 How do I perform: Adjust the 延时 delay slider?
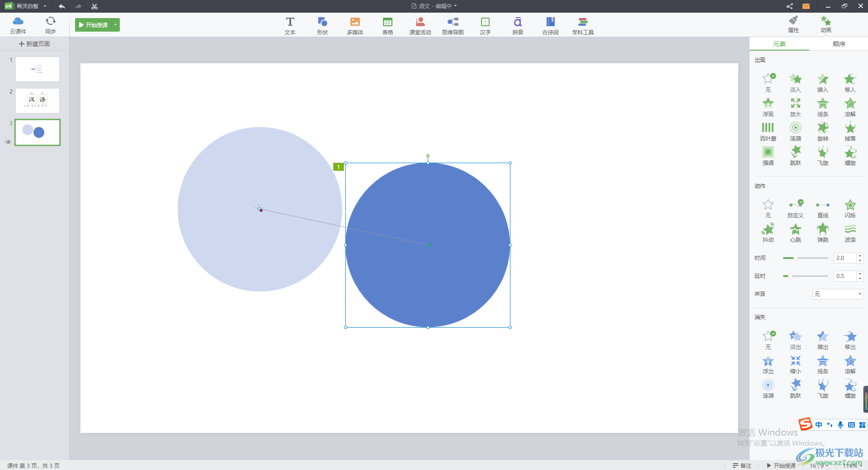tap(805, 276)
